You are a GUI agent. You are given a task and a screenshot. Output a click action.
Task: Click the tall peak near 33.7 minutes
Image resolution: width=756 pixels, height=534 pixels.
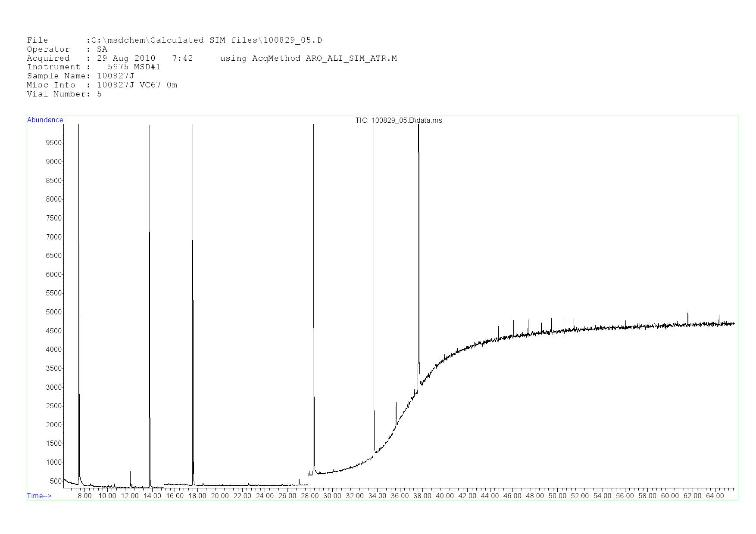pos(373,258)
